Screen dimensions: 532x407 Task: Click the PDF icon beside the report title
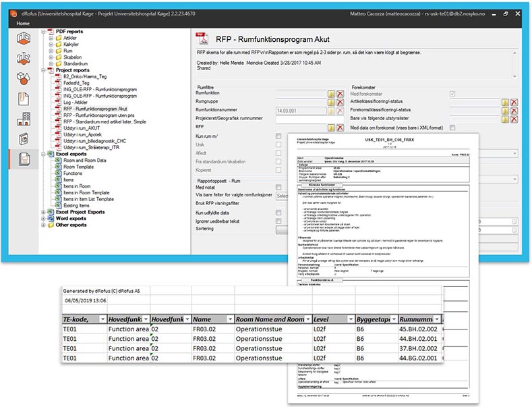point(202,38)
